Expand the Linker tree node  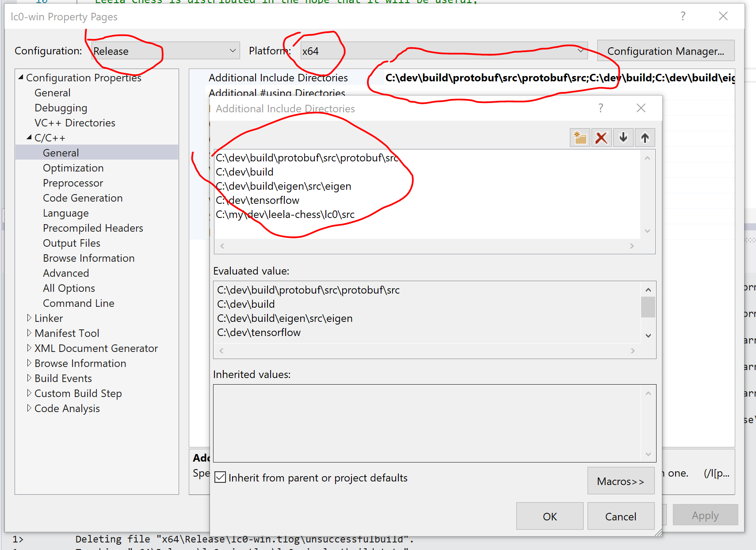click(x=29, y=318)
